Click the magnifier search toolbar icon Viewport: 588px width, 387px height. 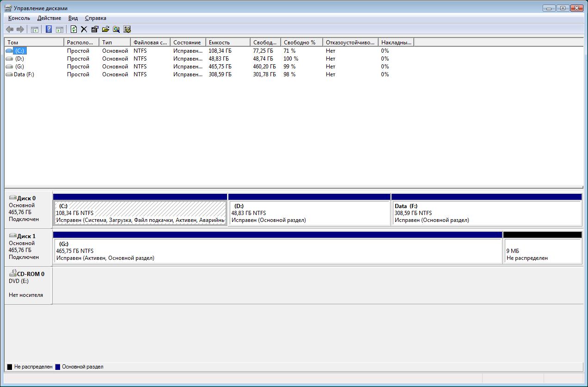point(116,30)
